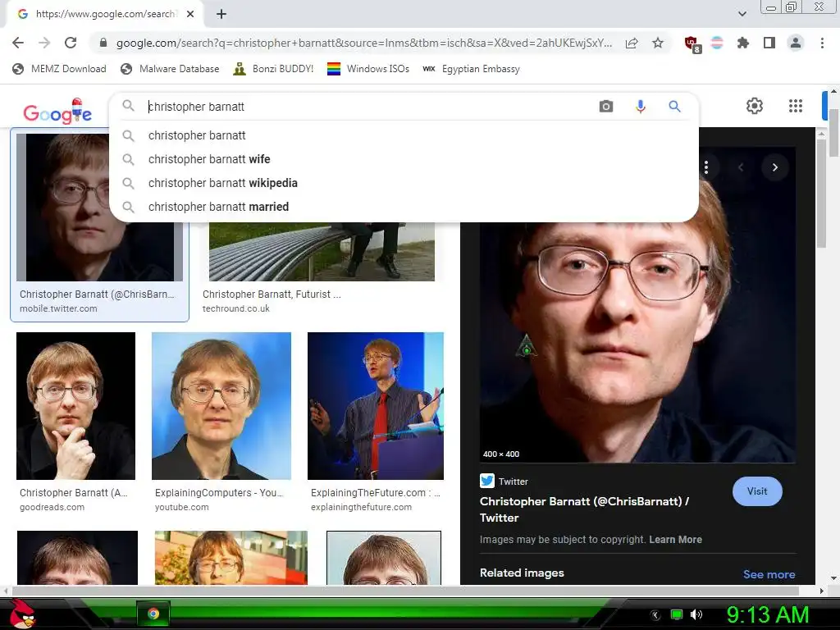Open Windows ISOs bookmark
The image size is (840, 630).
coord(368,69)
